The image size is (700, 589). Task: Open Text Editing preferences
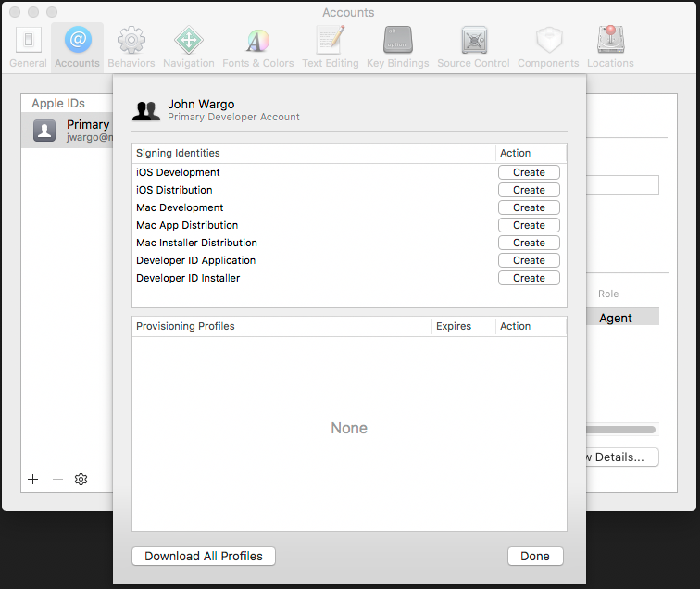tap(331, 47)
